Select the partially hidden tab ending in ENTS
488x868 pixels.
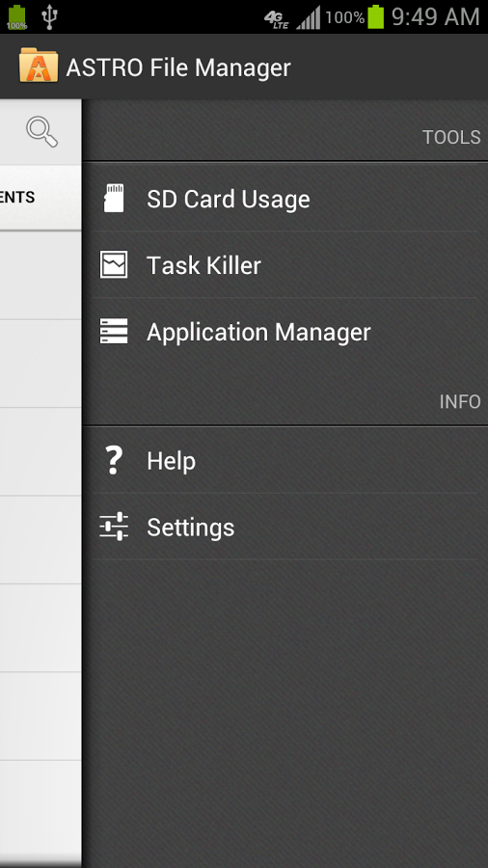[x=41, y=197]
